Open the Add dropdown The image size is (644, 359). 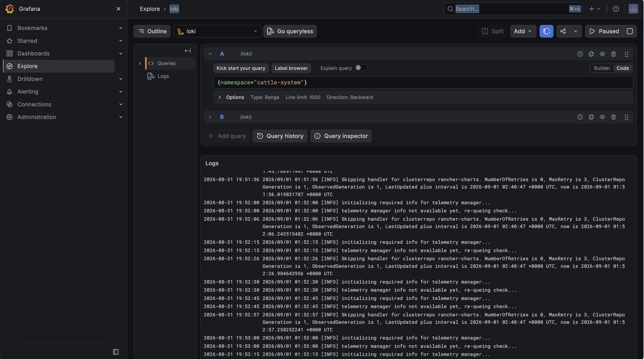[523, 31]
